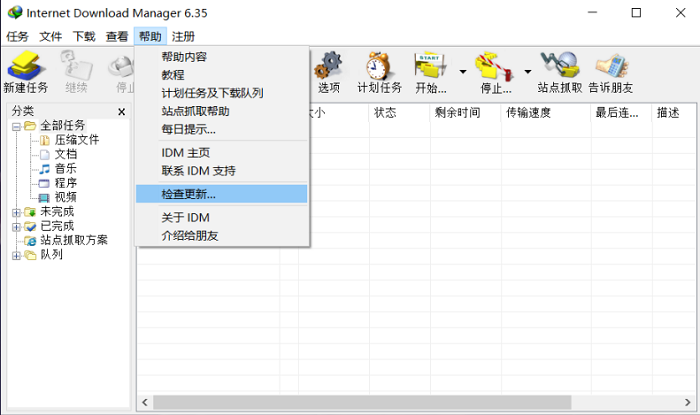Click the 最后连... column header

[x=621, y=112]
